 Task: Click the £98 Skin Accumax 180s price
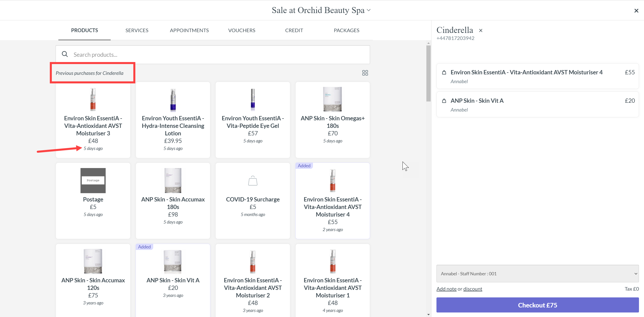coord(173,215)
